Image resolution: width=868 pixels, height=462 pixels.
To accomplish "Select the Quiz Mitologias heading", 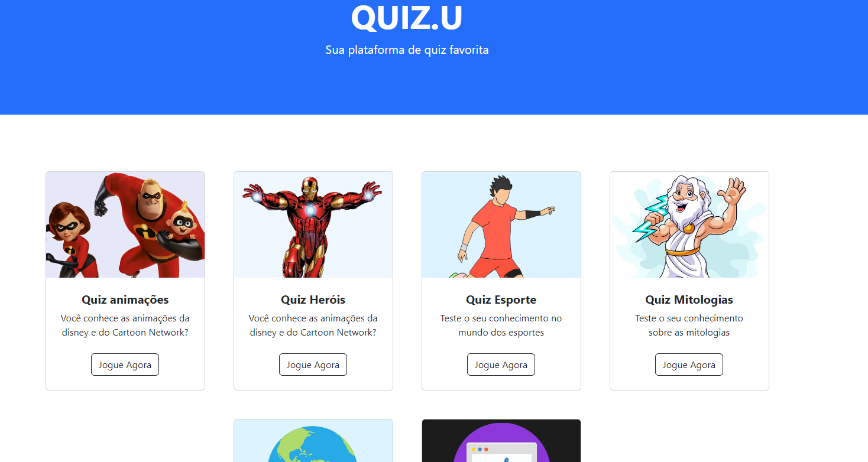I will [x=689, y=300].
